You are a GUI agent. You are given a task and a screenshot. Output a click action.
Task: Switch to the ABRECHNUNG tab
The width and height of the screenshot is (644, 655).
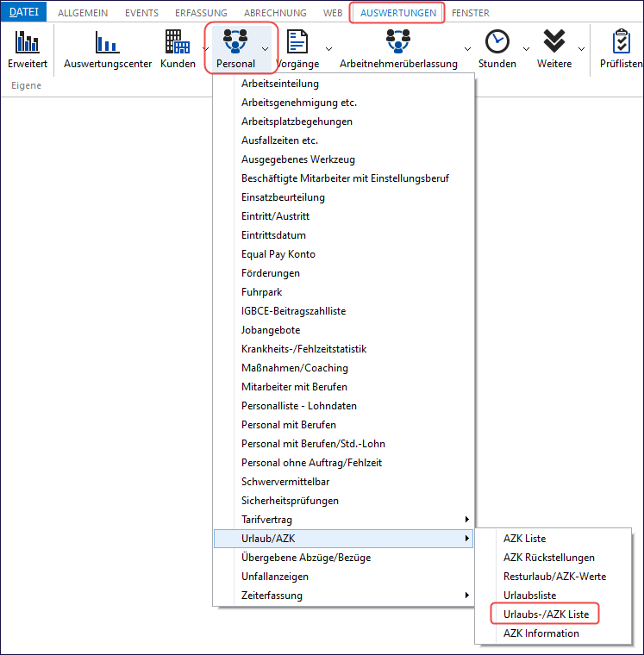[275, 13]
